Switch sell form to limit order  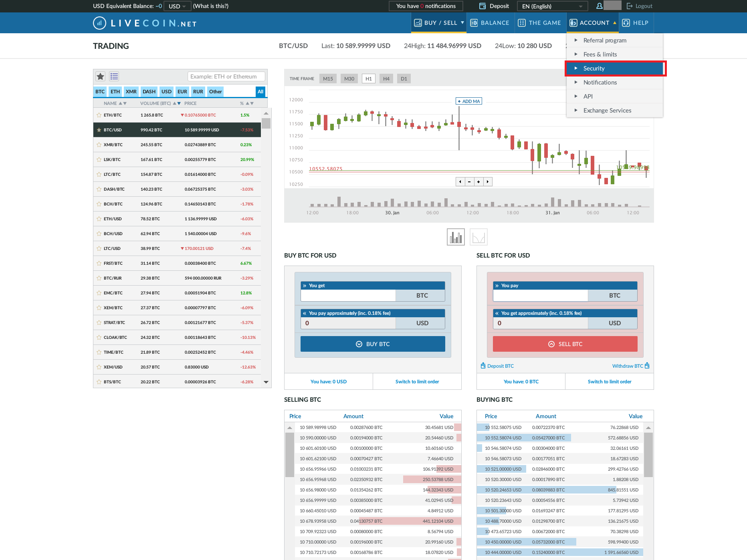610,382
